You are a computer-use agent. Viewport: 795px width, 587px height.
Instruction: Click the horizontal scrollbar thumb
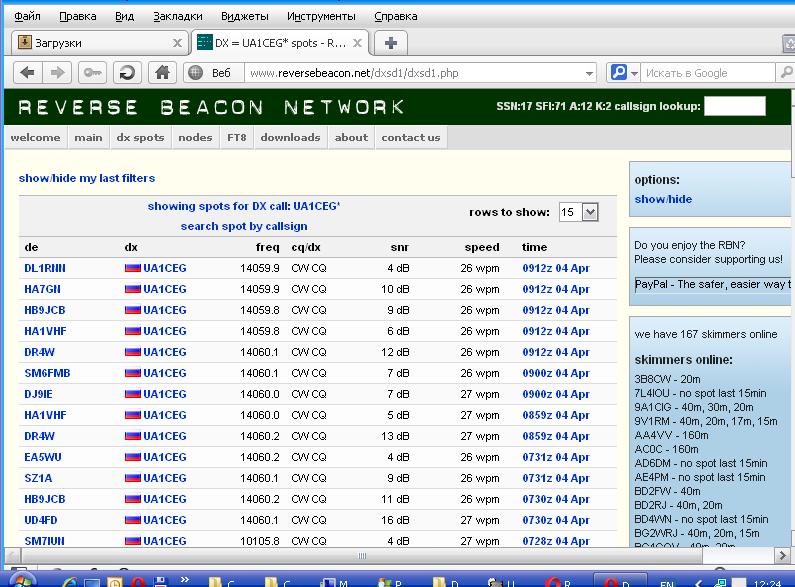[362, 556]
